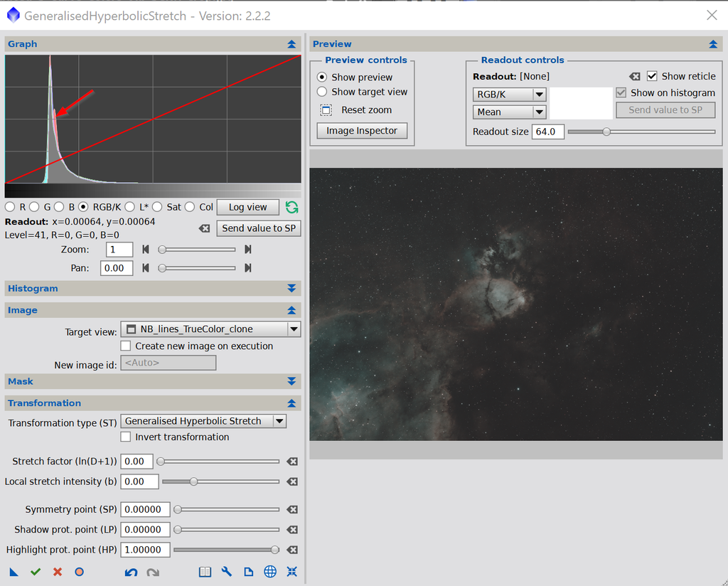Click the red X cancel icon

(58, 572)
